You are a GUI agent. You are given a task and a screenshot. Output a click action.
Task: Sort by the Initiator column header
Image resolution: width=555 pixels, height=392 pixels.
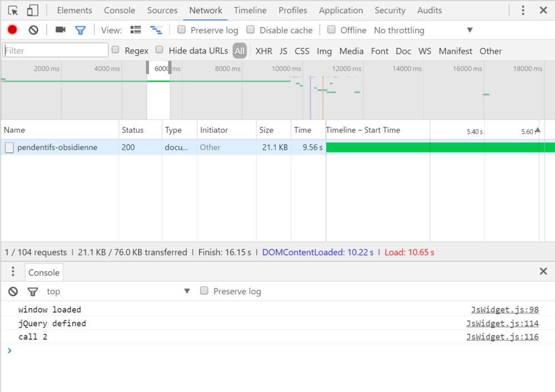pos(227,130)
